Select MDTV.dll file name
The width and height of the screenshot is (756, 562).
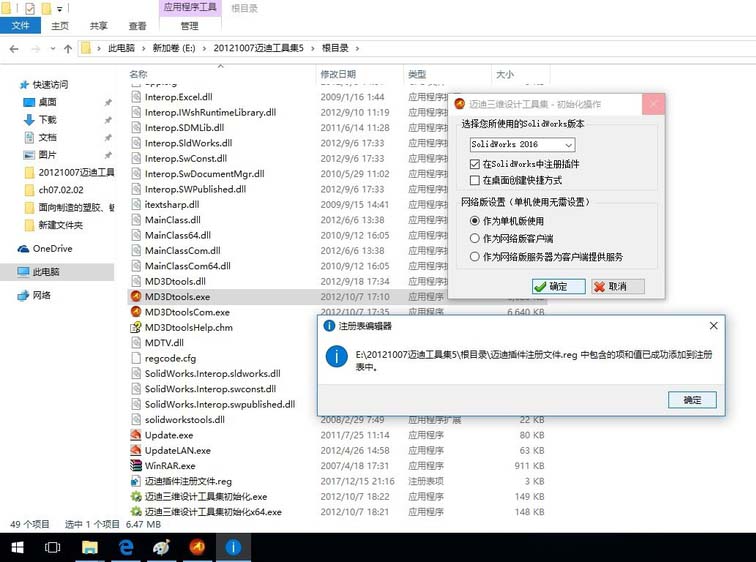(164, 343)
